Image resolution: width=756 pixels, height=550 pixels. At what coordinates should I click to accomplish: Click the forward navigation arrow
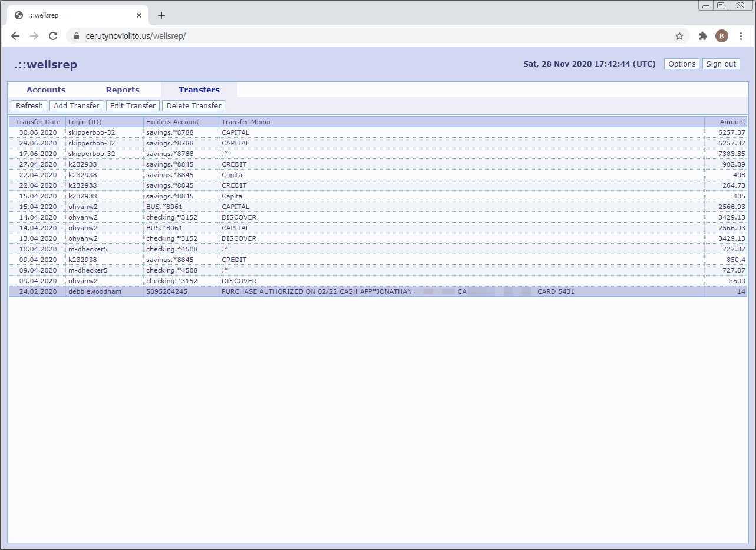(x=34, y=36)
